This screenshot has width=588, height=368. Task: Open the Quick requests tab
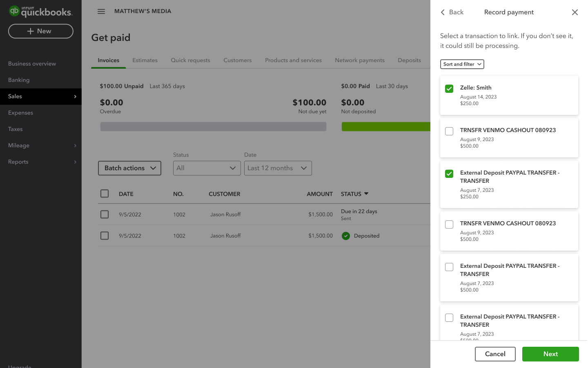pos(190,60)
